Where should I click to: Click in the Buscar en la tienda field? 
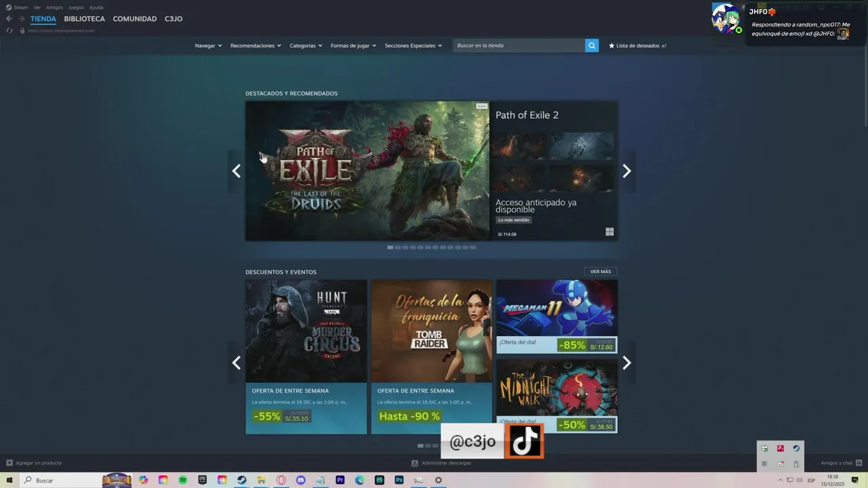click(519, 45)
